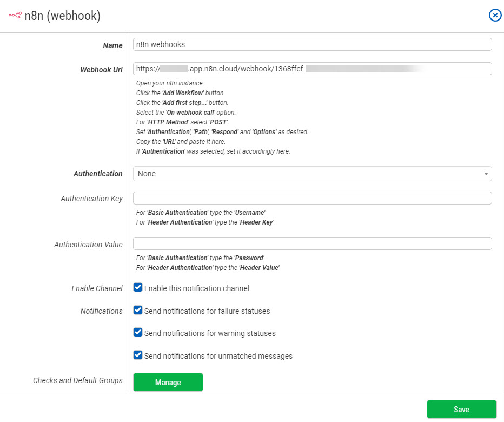Toggle notifications for unmatched messages checkbox
Screen dimensions: 504x422
138,355
